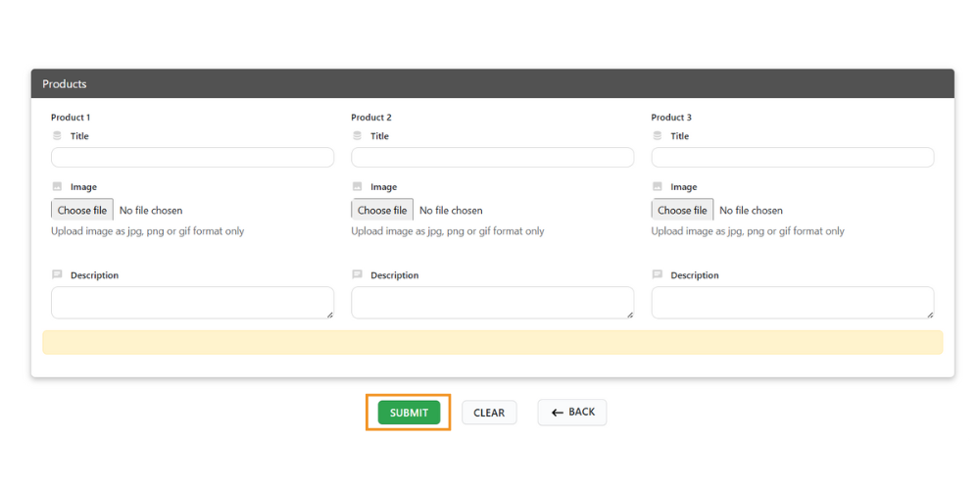The image size is (980, 490).
Task: Click the Product 2 Image picture icon
Action: point(357,186)
